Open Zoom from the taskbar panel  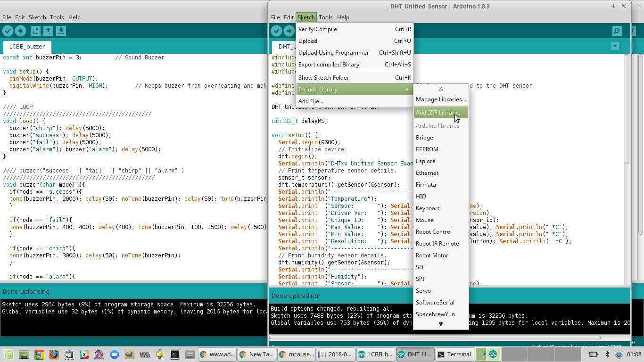(x=114, y=354)
